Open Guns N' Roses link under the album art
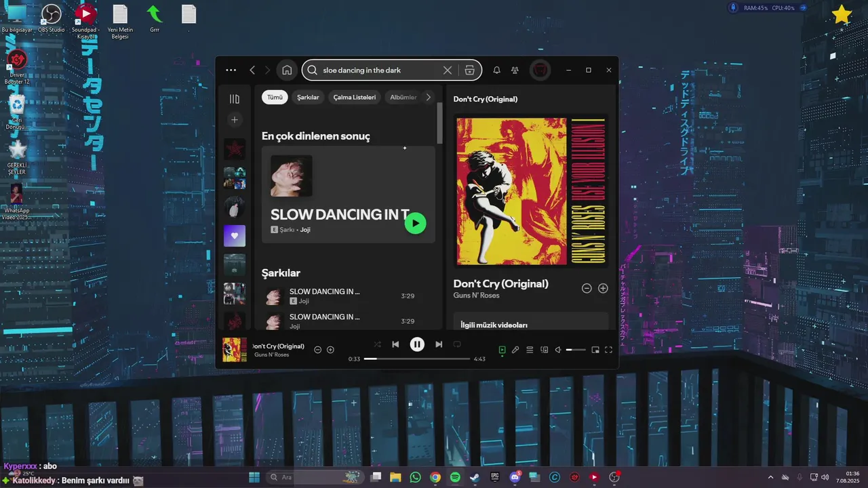Image resolution: width=868 pixels, height=488 pixels. tap(476, 296)
